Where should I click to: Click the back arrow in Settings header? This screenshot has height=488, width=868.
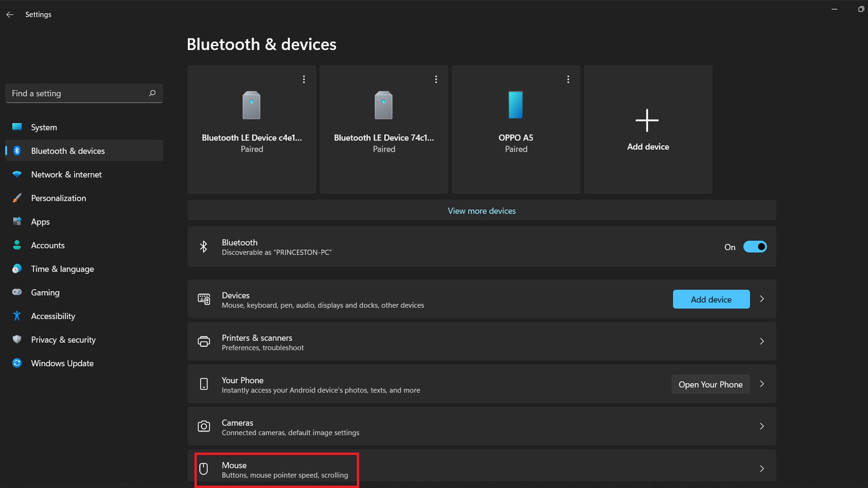10,14
